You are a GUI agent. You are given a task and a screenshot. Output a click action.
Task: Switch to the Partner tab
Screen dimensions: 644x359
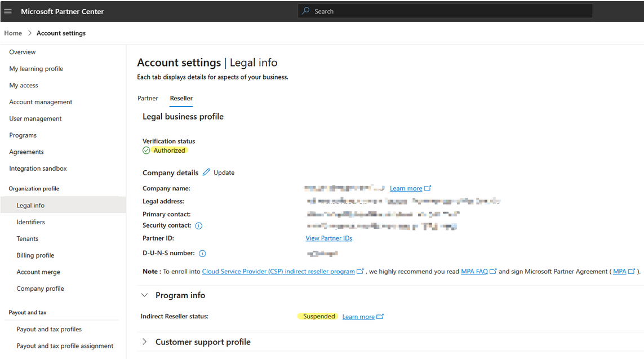tap(148, 98)
